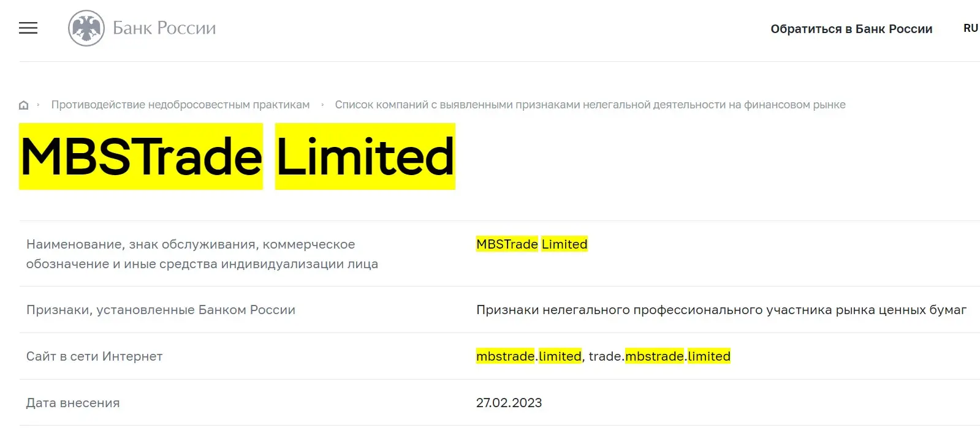Click the highlighted MBSTrade Limited company name
The width and height of the screenshot is (980, 428).
pos(531,244)
